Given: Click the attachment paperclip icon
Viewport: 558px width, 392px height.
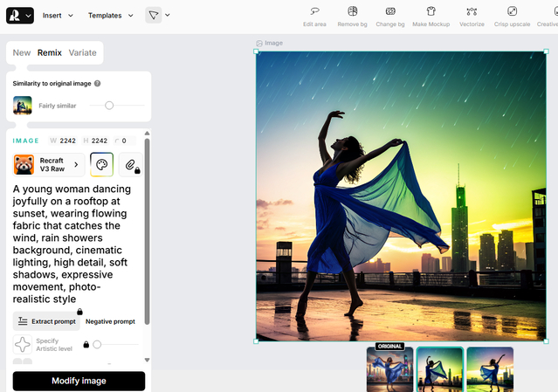Looking at the screenshot, I should point(130,164).
